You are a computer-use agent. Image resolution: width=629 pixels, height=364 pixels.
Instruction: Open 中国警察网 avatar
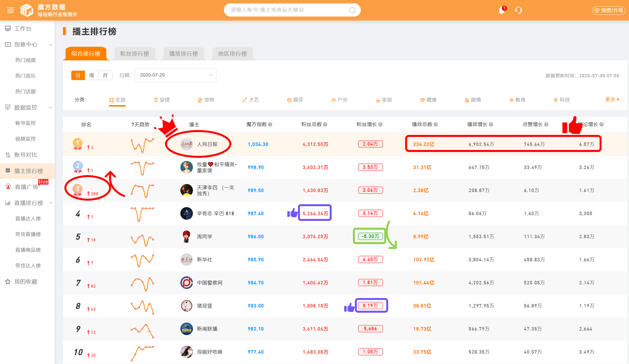click(187, 283)
